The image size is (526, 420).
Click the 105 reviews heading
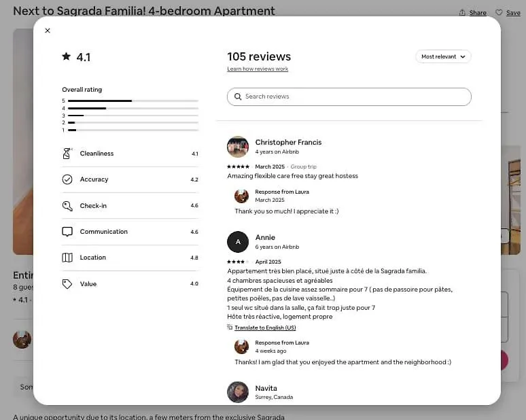[x=259, y=56]
